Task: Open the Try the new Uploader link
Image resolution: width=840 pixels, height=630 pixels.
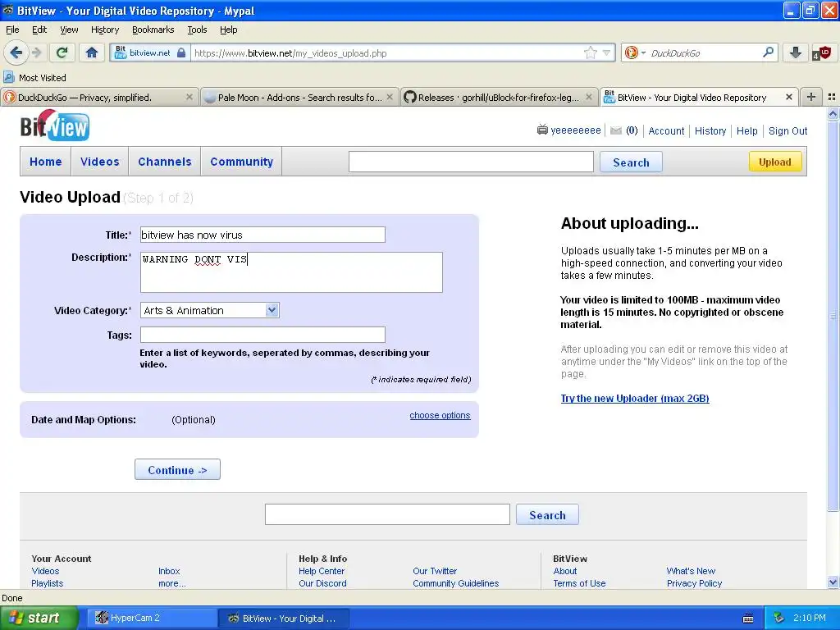Action: [x=635, y=398]
